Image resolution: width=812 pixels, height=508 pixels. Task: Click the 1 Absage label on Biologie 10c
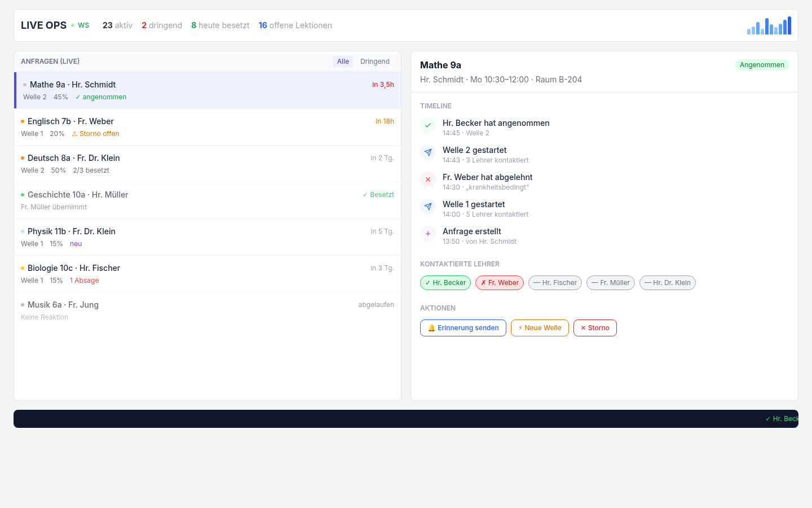(85, 281)
